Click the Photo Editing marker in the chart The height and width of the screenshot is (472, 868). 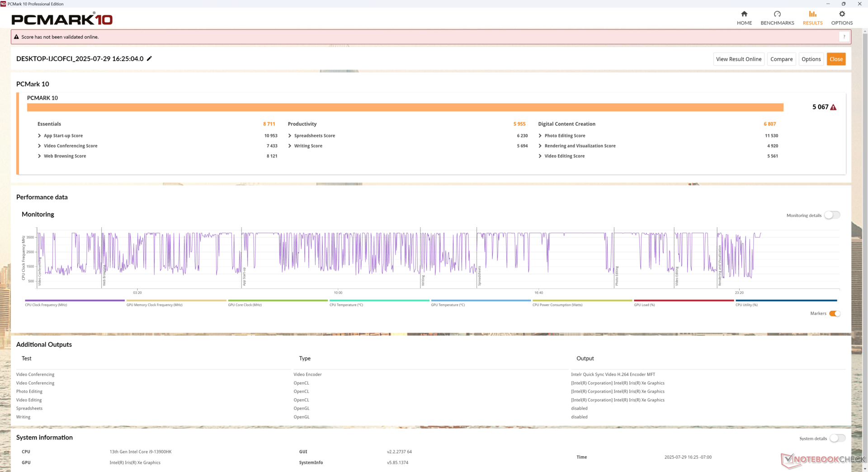coord(616,276)
